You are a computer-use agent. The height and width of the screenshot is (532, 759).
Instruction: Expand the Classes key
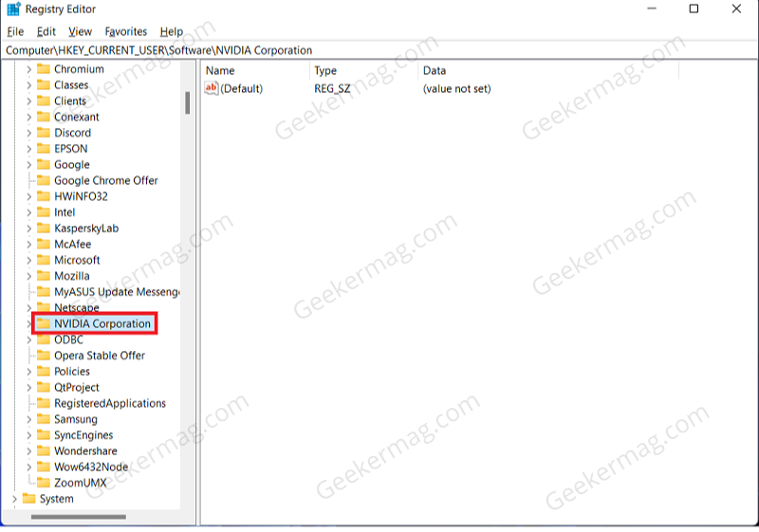[x=28, y=85]
